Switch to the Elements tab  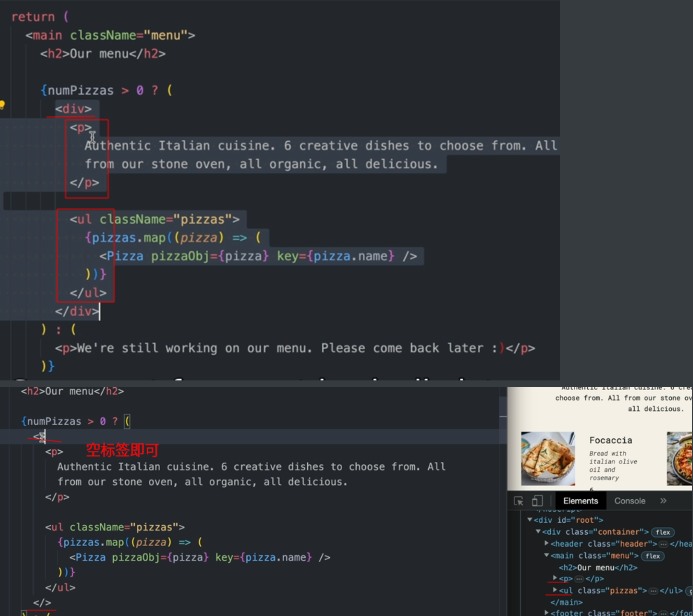point(580,501)
